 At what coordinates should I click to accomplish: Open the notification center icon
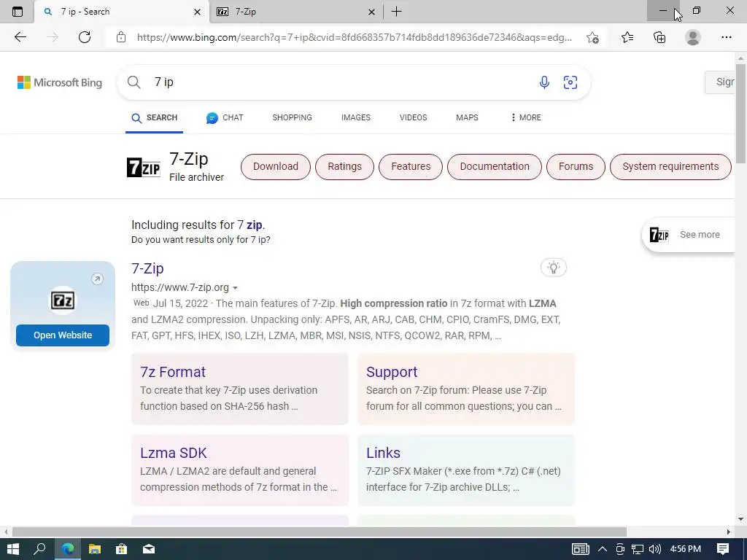723,549
